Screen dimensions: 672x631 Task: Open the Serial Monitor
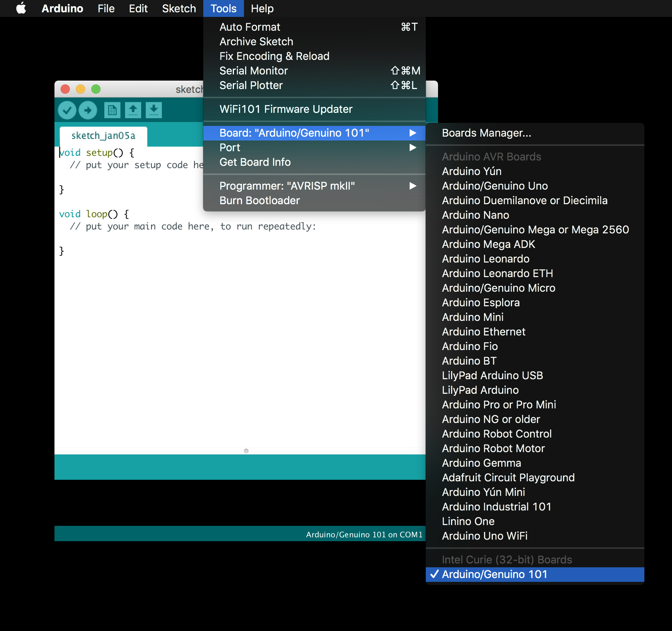tap(314, 71)
